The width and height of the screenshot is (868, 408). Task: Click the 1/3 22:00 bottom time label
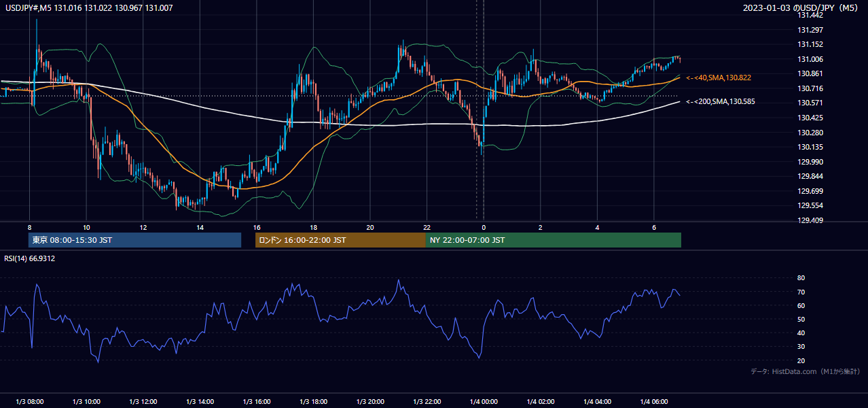coord(427,402)
